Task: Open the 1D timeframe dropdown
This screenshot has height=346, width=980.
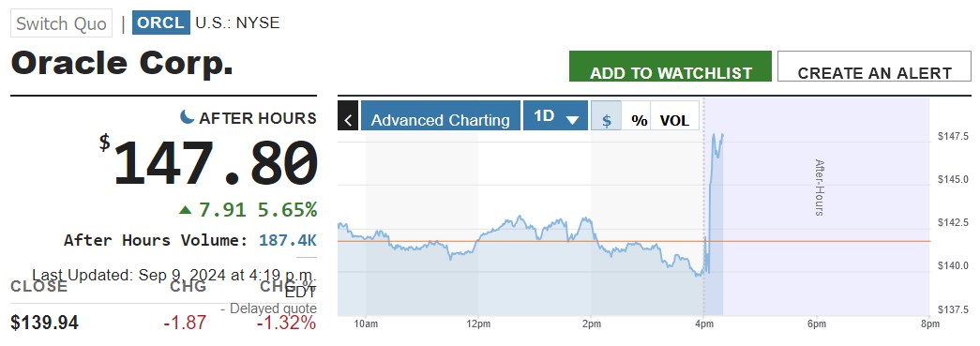Action: coord(555,115)
